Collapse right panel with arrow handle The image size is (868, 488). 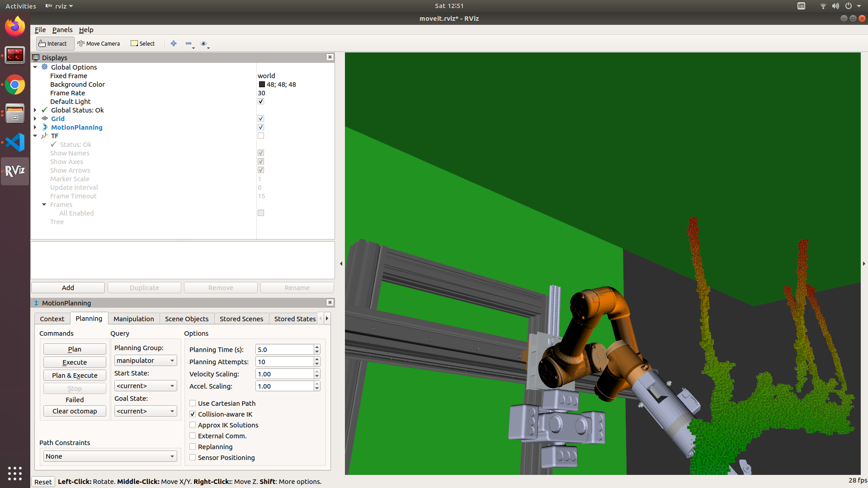pyautogui.click(x=864, y=263)
